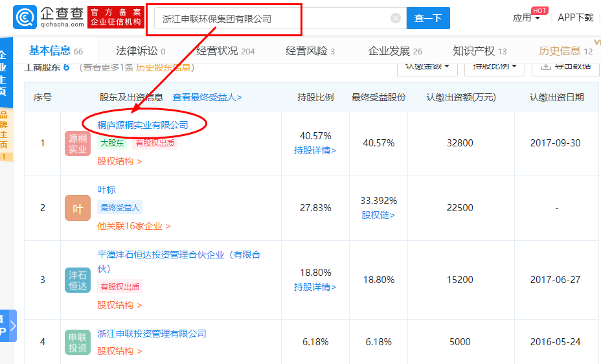The height and width of the screenshot is (364, 601).
Task: Switch to the 经营状况 tab
Action: point(225,51)
